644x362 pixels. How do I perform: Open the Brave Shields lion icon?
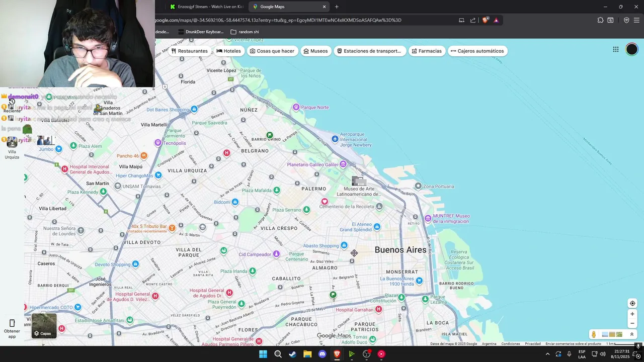click(485, 20)
